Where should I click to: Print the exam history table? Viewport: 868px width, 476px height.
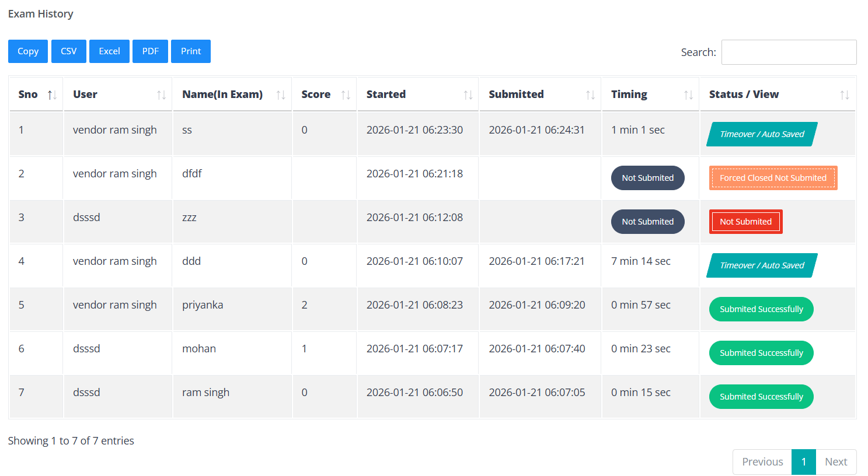click(191, 51)
